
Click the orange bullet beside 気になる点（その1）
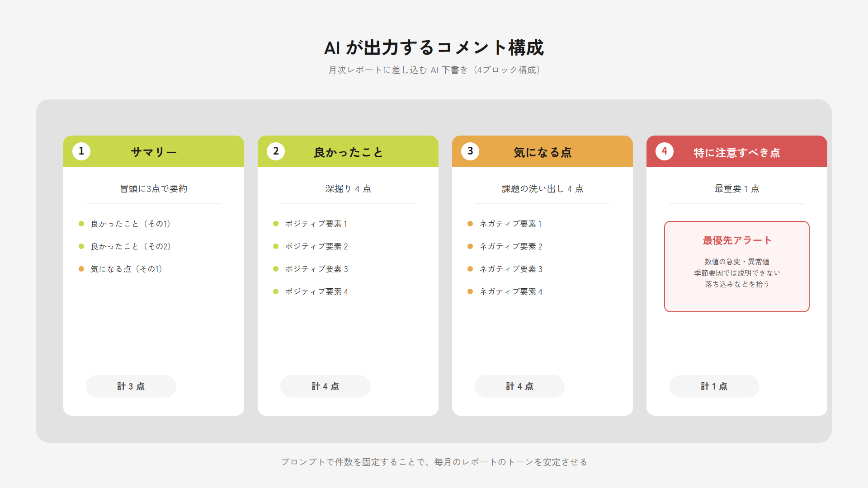(81, 269)
